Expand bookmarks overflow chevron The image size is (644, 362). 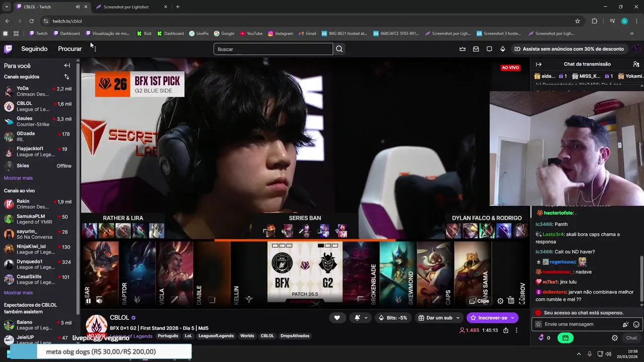pos(632,34)
